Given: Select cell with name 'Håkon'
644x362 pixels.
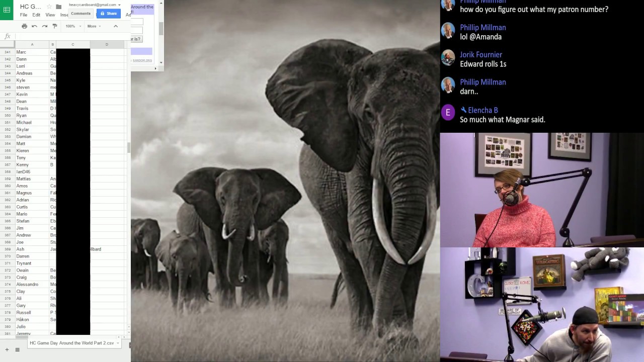Looking at the screenshot, I should click(x=32, y=320).
